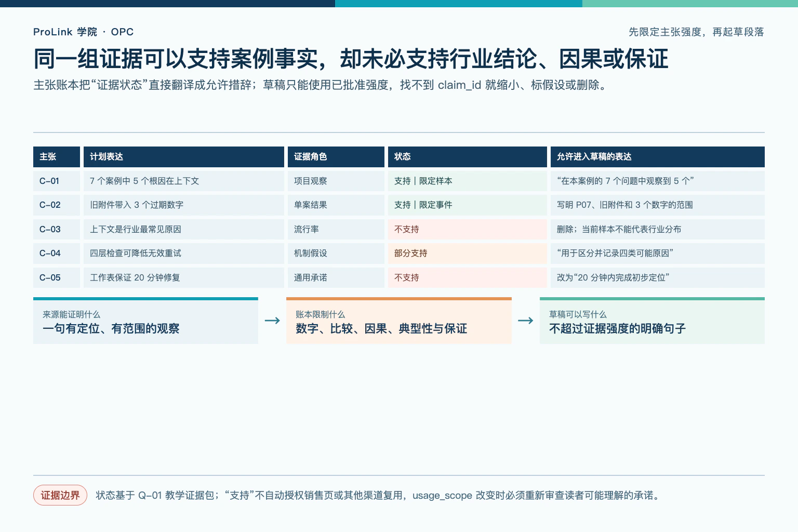Click the '项目观察' evidence role cell
The width and height of the screenshot is (798, 532).
336,181
